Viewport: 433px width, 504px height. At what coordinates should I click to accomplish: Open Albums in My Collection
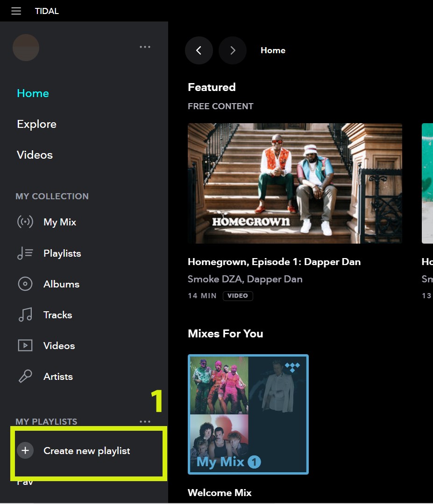point(62,284)
